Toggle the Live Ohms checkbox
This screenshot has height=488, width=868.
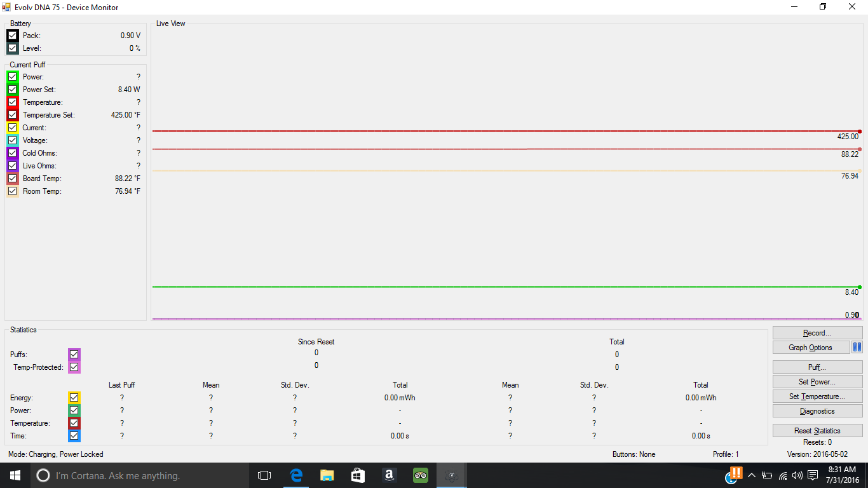point(12,166)
